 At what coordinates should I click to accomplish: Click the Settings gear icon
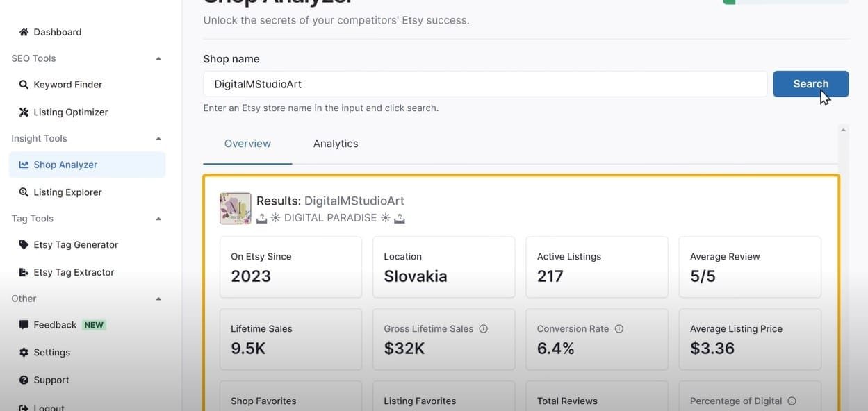coord(24,353)
